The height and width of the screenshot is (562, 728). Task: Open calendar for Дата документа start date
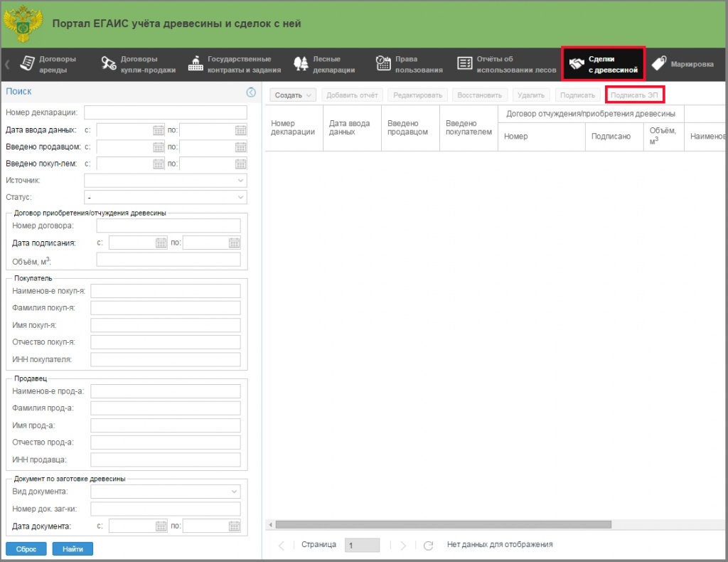tap(161, 526)
